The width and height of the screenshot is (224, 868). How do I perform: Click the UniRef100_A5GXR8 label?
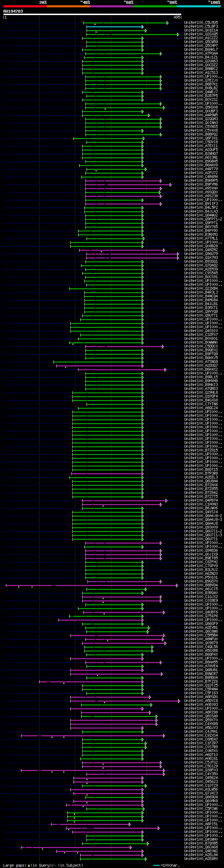pos(201,651)
